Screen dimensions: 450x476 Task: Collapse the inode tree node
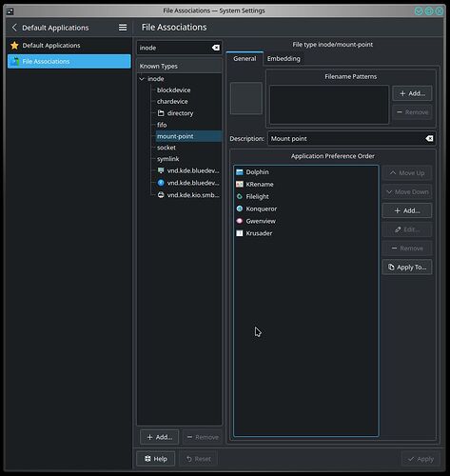pyautogui.click(x=142, y=79)
